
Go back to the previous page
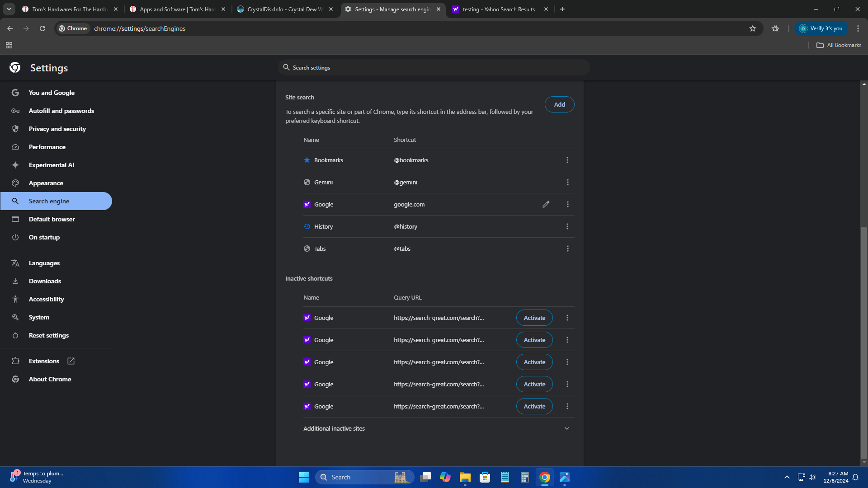pyautogui.click(x=10, y=28)
